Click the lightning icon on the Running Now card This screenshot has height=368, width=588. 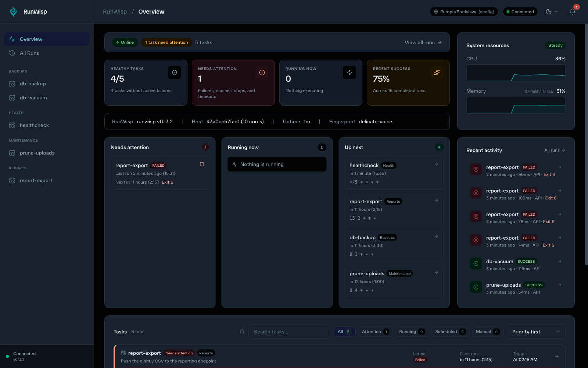pos(349,72)
